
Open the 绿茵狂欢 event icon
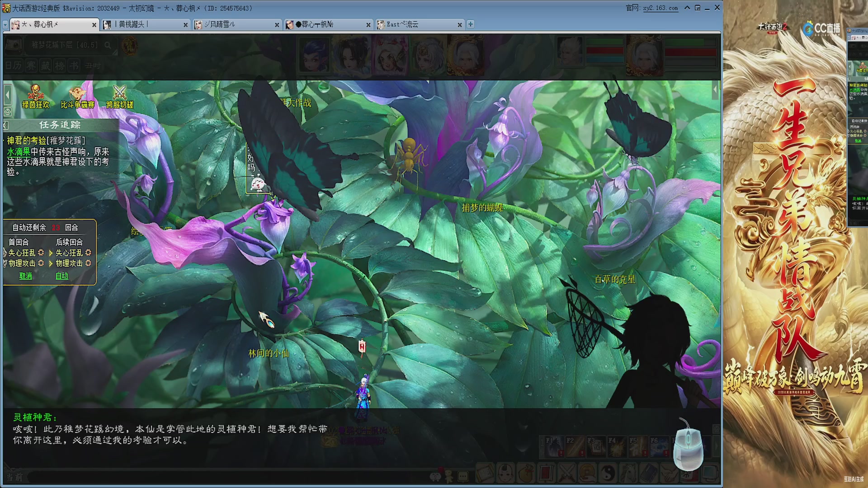[35, 97]
